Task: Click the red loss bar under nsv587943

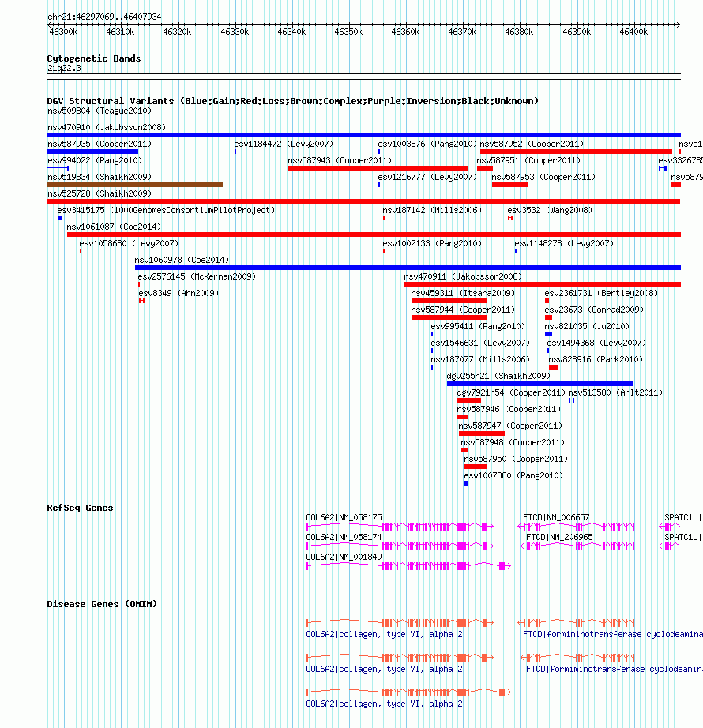Action: click(x=378, y=168)
